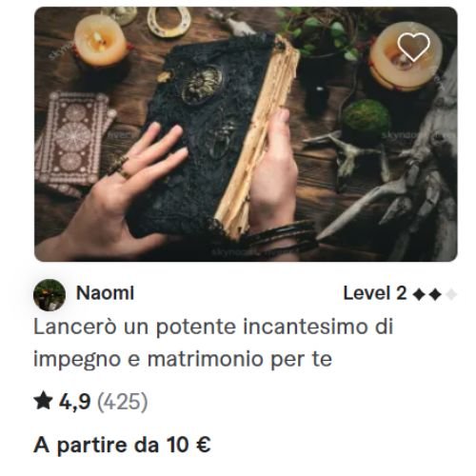Screen dimensions: 476x476
Task: Click the Level 2 seller badge
Action: [400, 293]
